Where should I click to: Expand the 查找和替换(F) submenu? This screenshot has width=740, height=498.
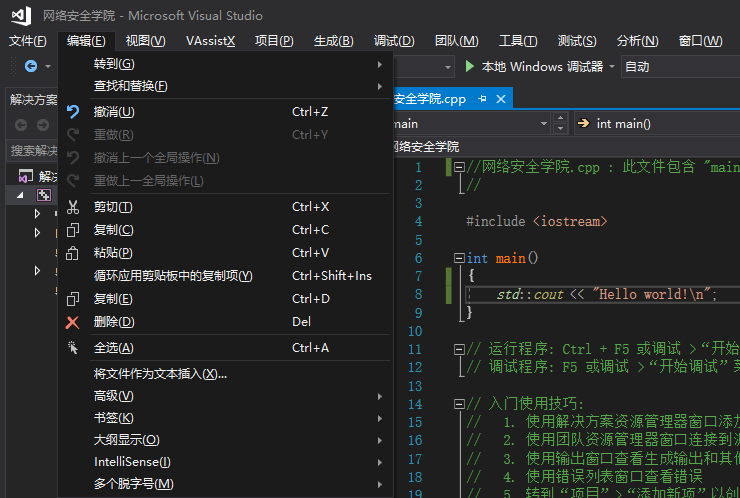click(x=226, y=86)
